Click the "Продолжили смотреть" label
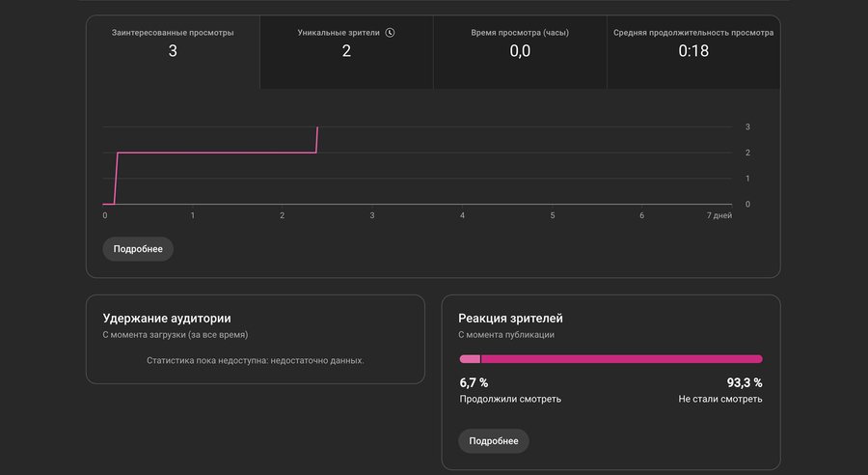 coord(510,399)
